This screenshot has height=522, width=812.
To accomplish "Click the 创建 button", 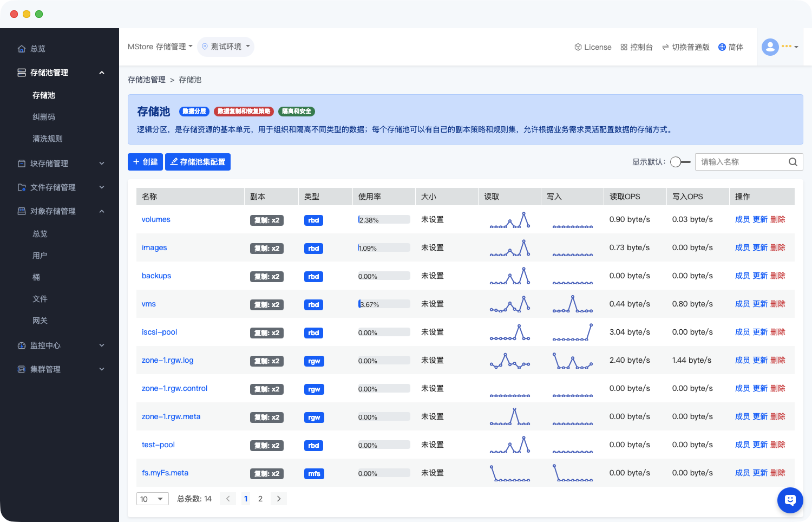I will (x=145, y=162).
